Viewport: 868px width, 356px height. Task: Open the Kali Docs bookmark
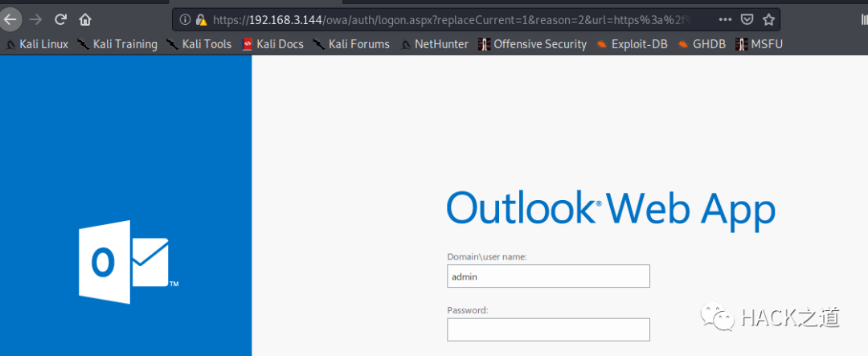coord(273,43)
